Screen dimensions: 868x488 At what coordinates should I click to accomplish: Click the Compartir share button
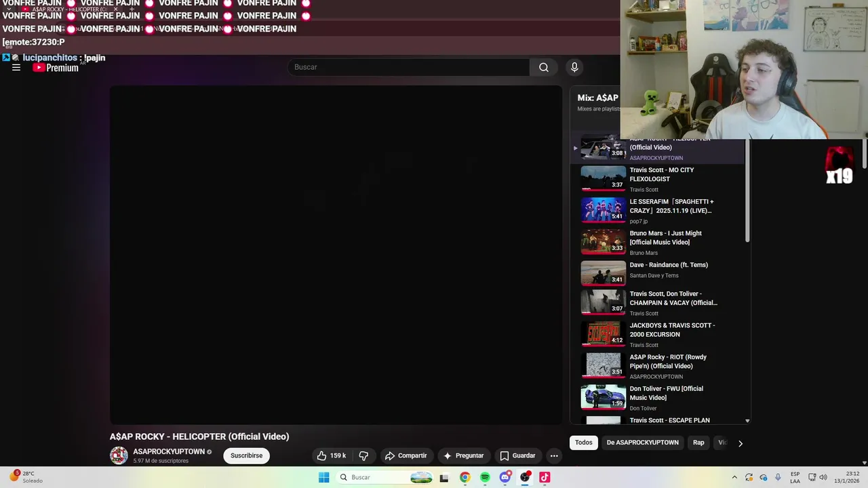coord(406,455)
